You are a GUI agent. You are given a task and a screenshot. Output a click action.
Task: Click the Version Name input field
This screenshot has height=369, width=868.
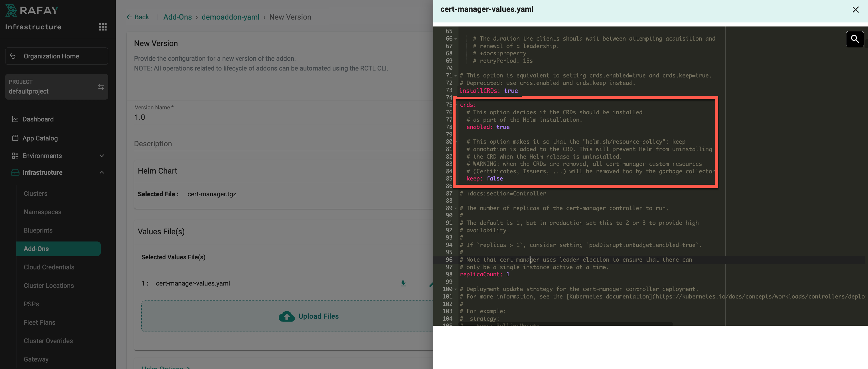click(x=283, y=117)
